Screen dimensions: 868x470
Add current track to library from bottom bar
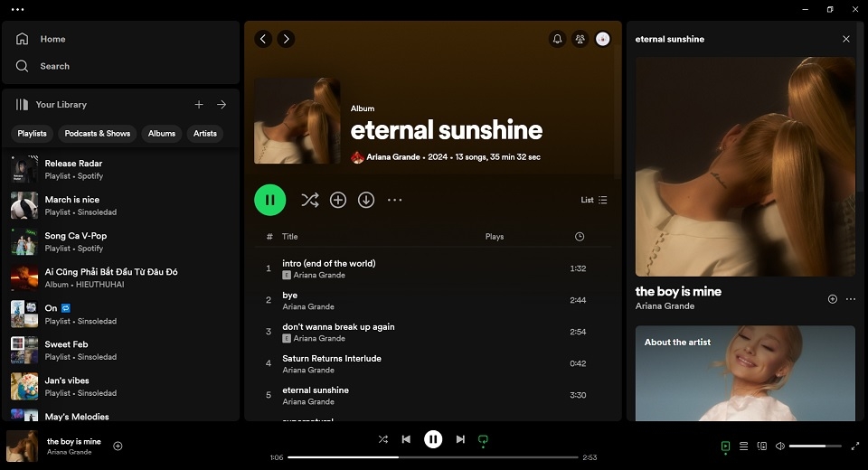point(118,446)
